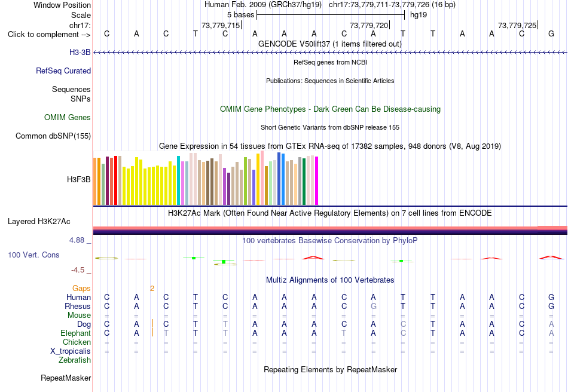
Task: Select the Chicken species label
Action: click(77, 342)
